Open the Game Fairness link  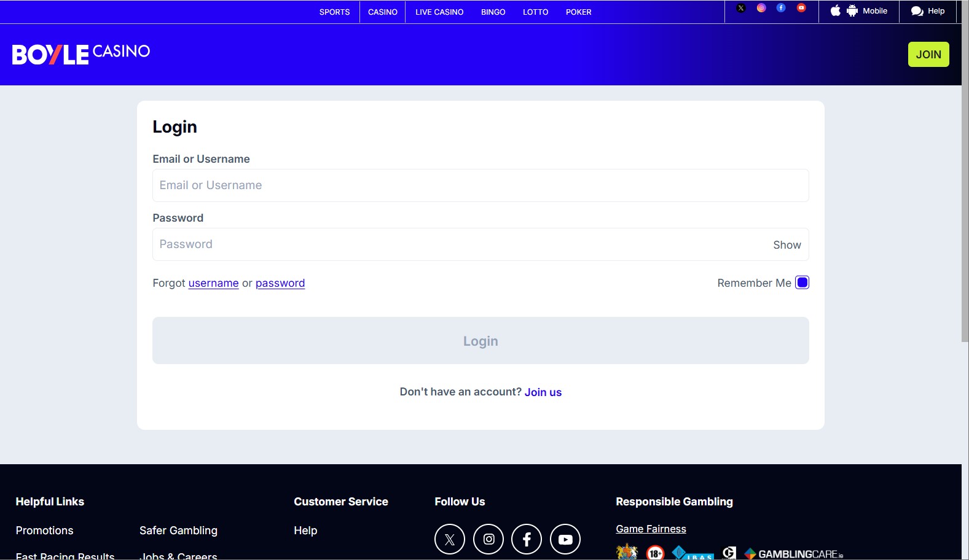pyautogui.click(x=651, y=529)
